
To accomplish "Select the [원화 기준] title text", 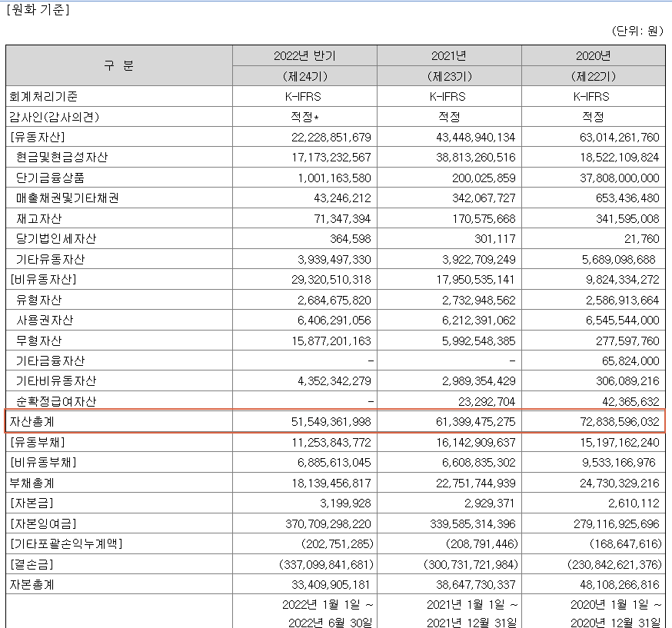I will 36,9.
